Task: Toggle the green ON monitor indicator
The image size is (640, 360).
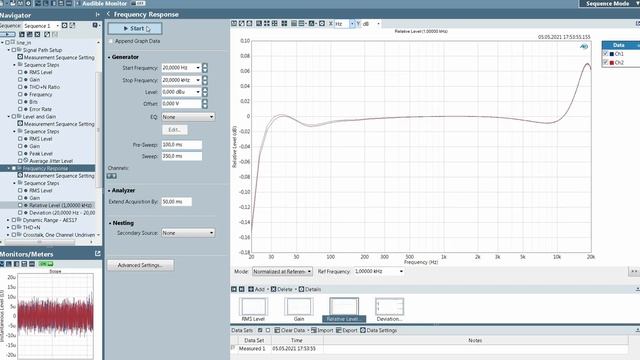Action: 46,264
